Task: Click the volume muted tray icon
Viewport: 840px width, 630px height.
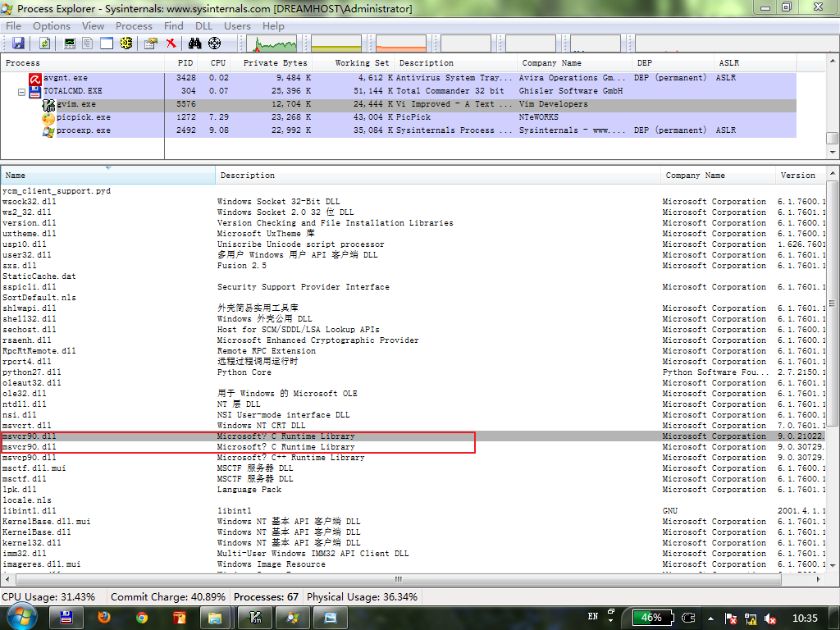Action: (770, 619)
